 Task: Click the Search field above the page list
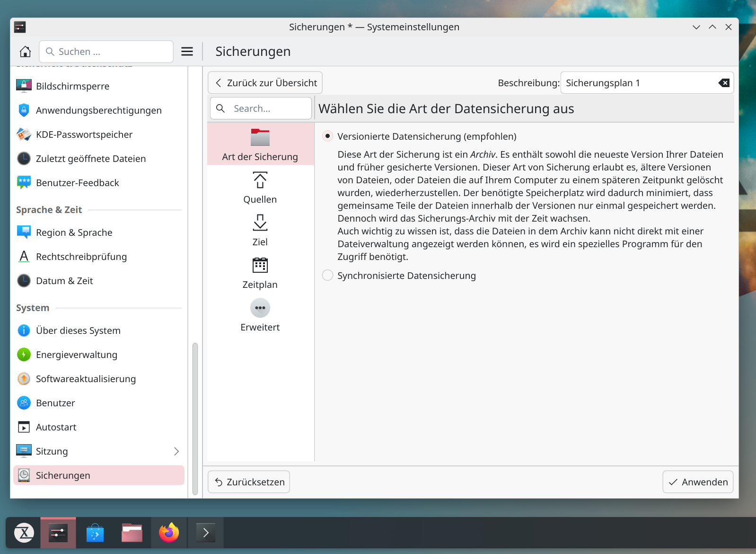click(261, 108)
